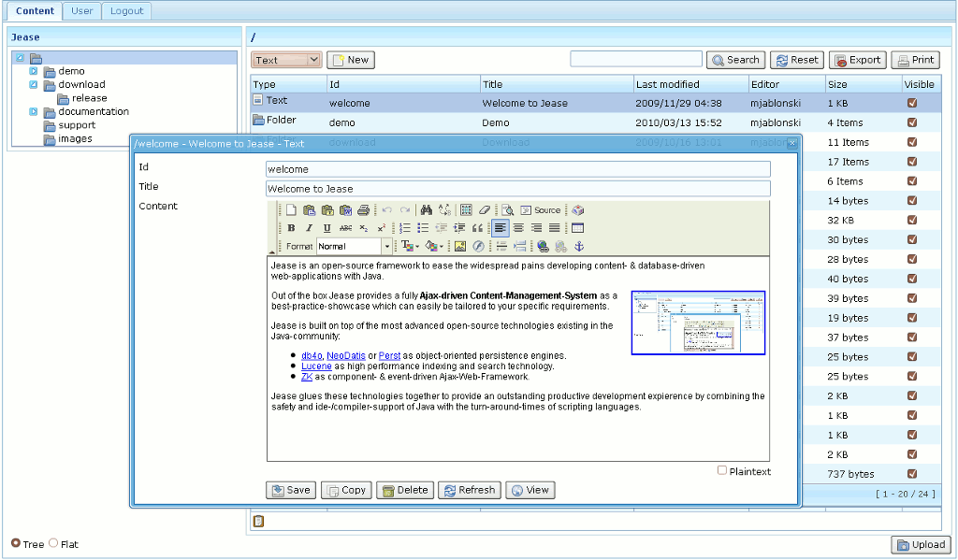Click the plain Paste icon in editor toolbar
Image resolution: width=958 pixels, height=560 pixels.
click(x=309, y=210)
